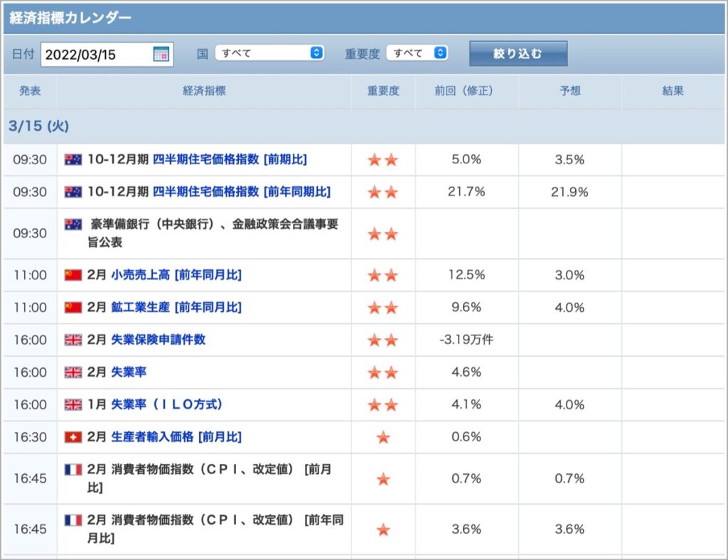Click Chinese flag on 鉱工業生産 row
Image resolution: width=728 pixels, height=560 pixels.
[x=73, y=307]
